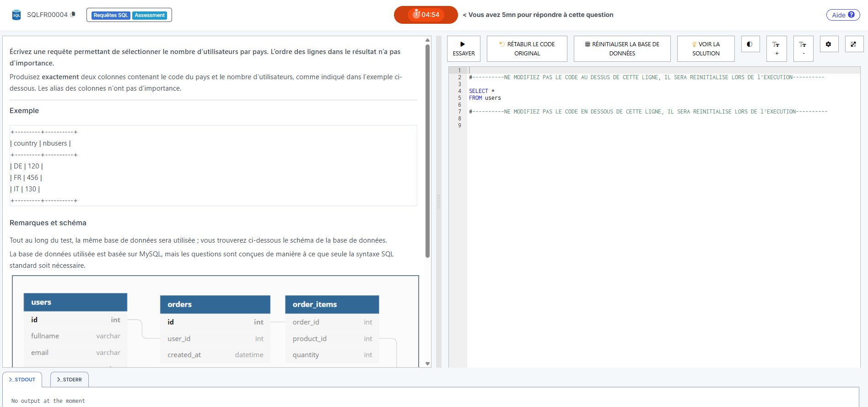The image size is (868, 407).
Task: Click the SQL database logo icon
Action: click(16, 15)
